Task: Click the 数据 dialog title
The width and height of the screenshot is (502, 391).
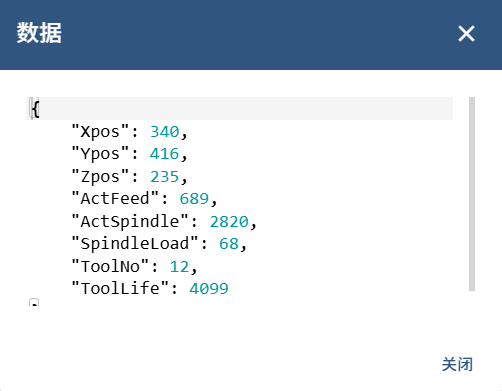Action: 39,33
